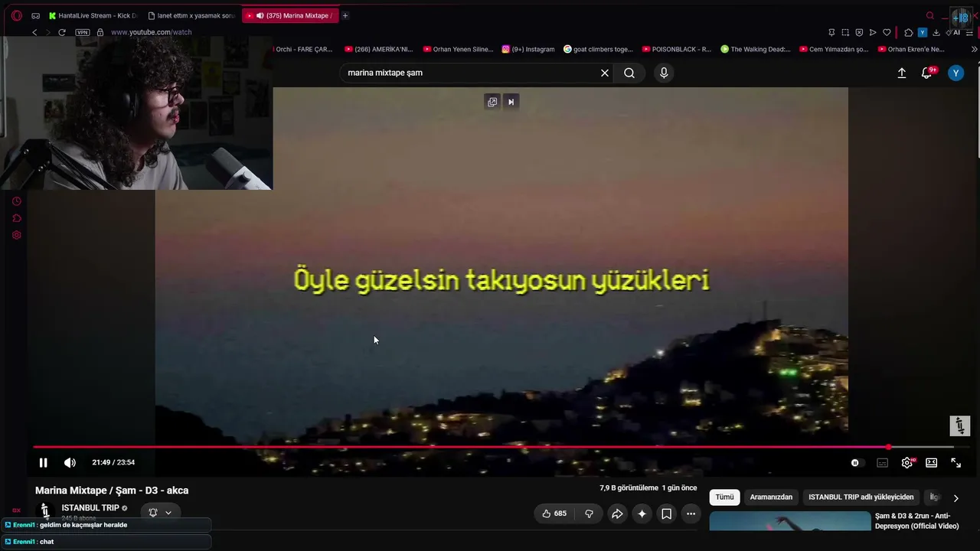Open the player settings gear

click(x=907, y=462)
